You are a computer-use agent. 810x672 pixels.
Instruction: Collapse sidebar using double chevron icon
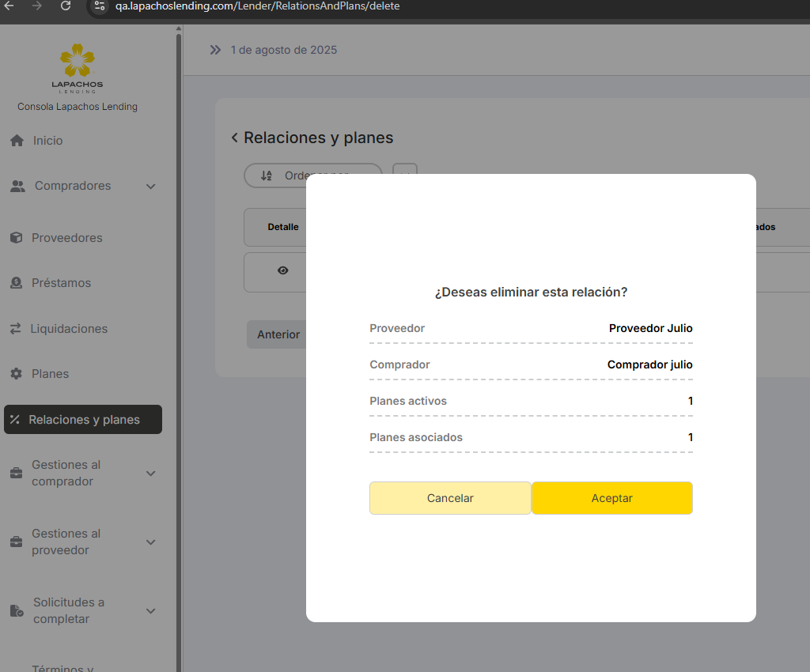coord(215,50)
